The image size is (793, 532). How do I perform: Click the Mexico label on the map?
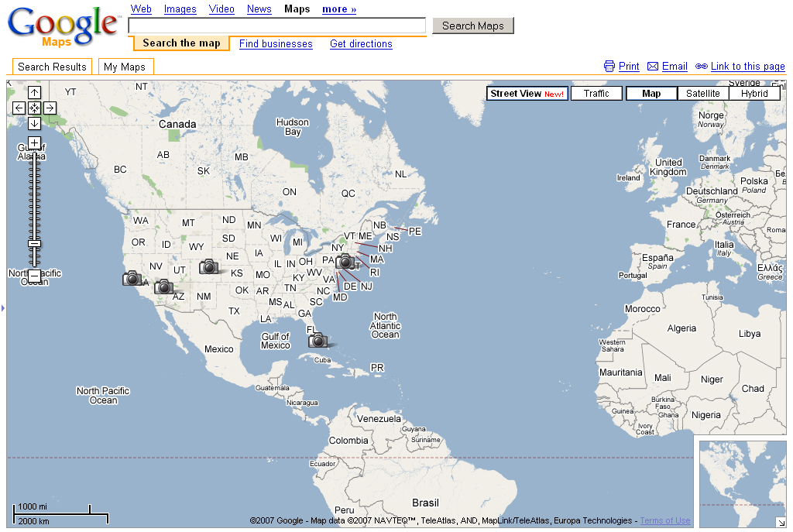point(219,349)
